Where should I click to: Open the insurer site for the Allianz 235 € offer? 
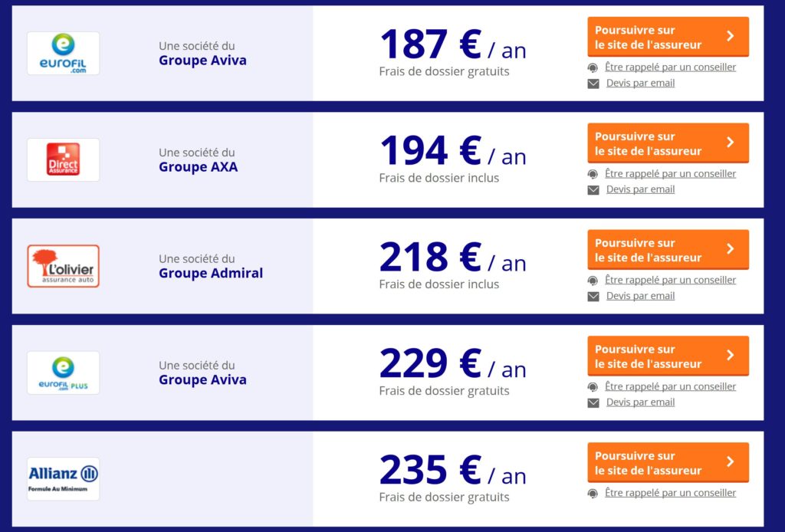click(667, 461)
